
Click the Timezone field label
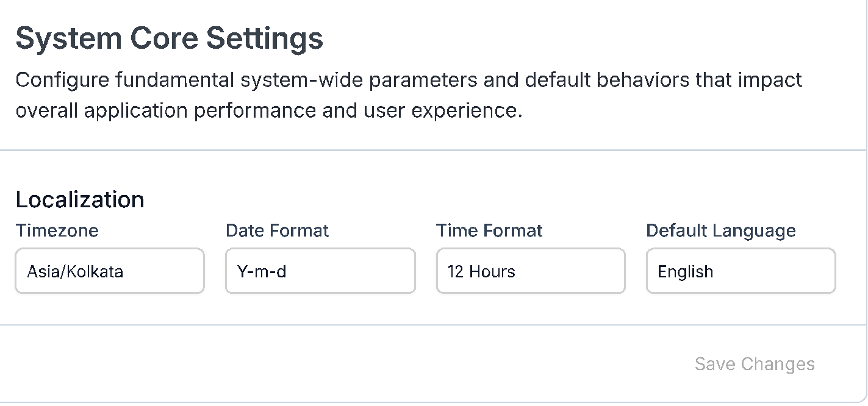57,230
